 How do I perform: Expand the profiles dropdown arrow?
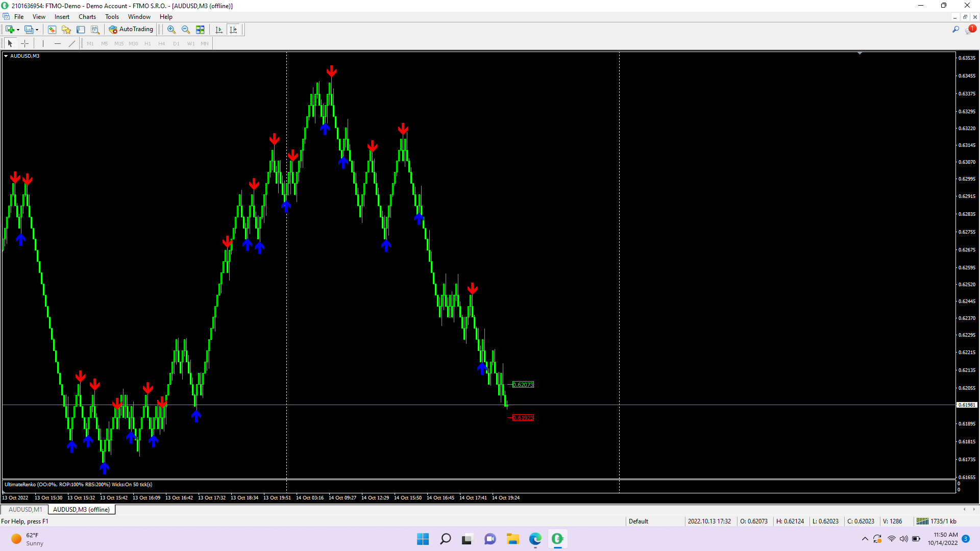[x=37, y=30]
